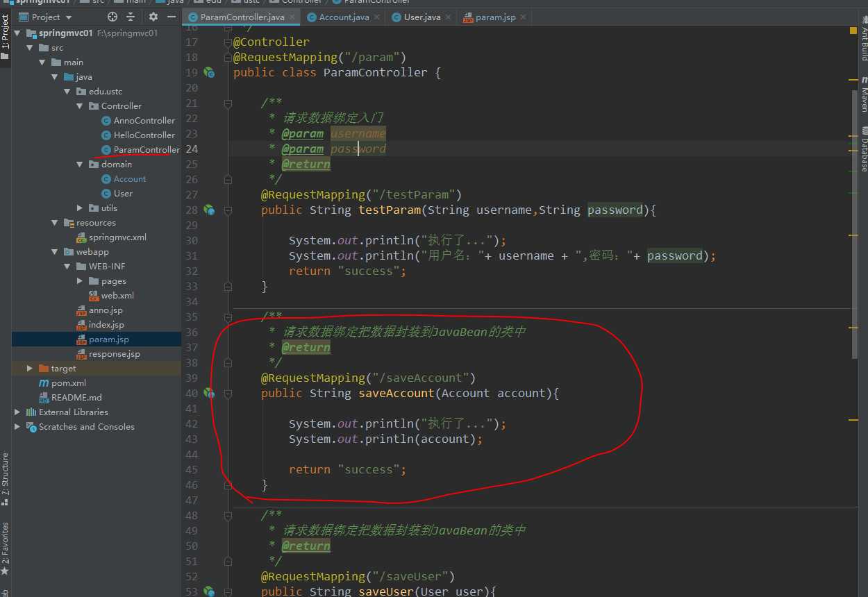Click the yellow inspection warning indicator square
The height and width of the screenshot is (597, 868).
click(x=853, y=31)
